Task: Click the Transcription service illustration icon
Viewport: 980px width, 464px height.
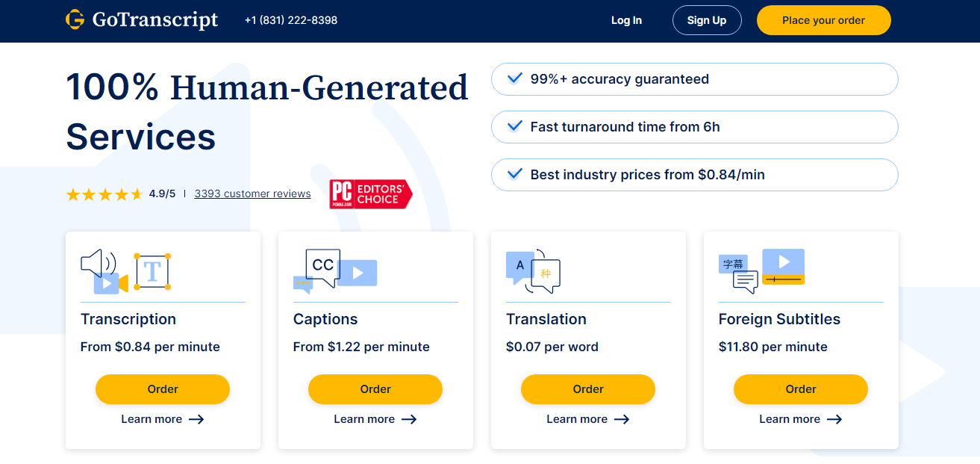Action: point(125,272)
